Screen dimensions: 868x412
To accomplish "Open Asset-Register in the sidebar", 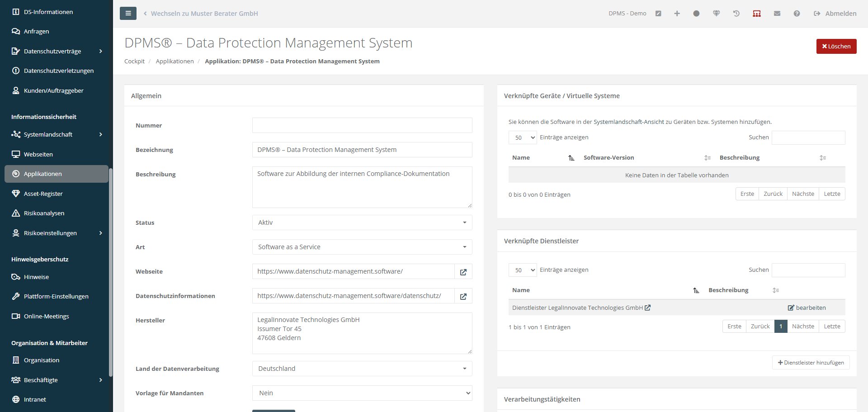I will pos(43,194).
